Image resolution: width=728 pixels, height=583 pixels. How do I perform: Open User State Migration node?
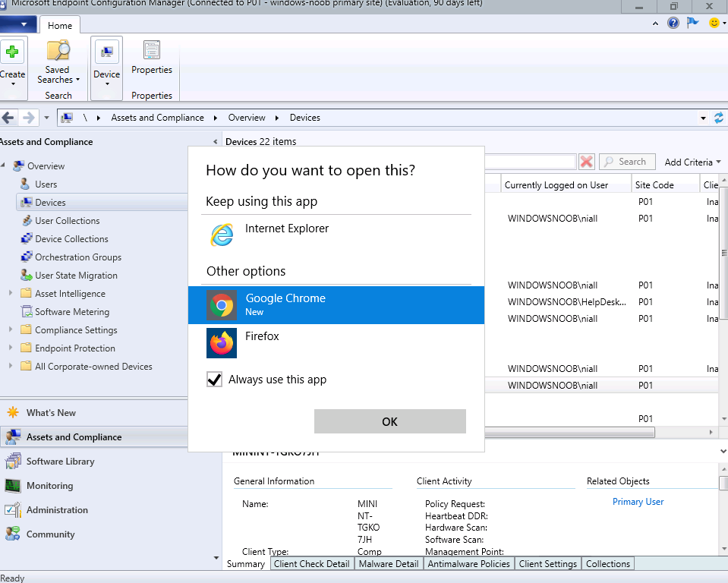[x=76, y=276]
